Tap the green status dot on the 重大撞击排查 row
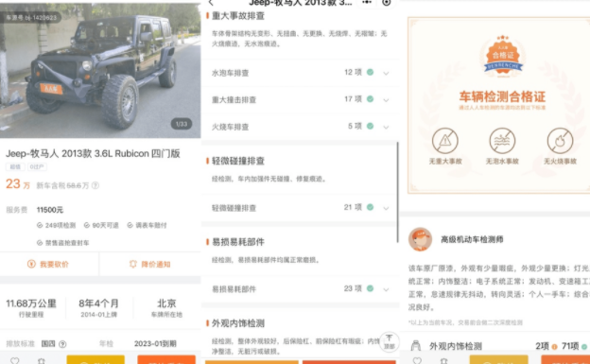 (371, 99)
